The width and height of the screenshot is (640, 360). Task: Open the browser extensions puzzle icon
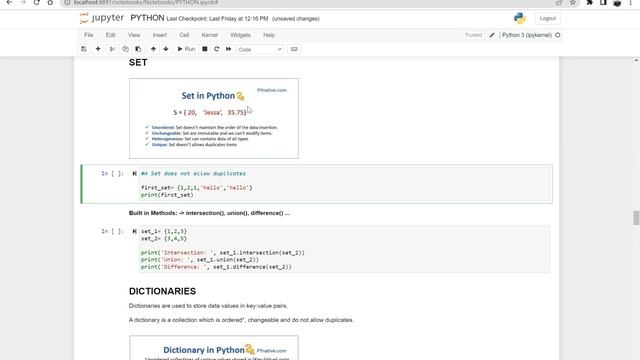click(x=589, y=2)
